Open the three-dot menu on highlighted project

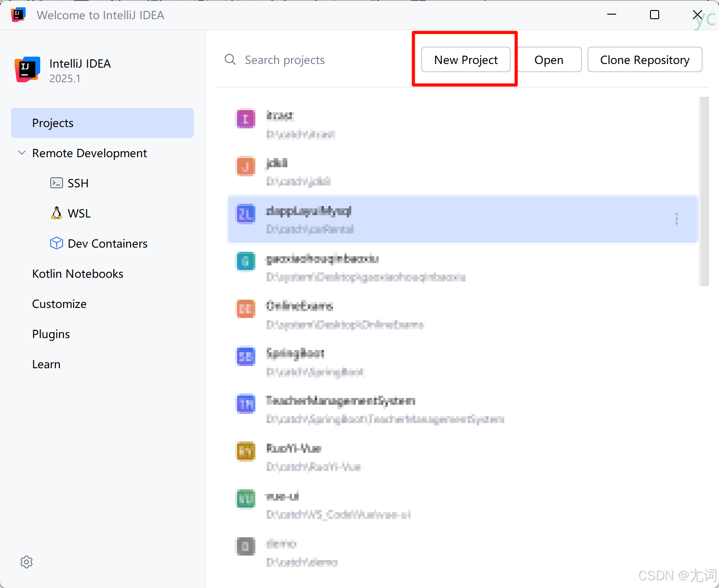point(677,219)
